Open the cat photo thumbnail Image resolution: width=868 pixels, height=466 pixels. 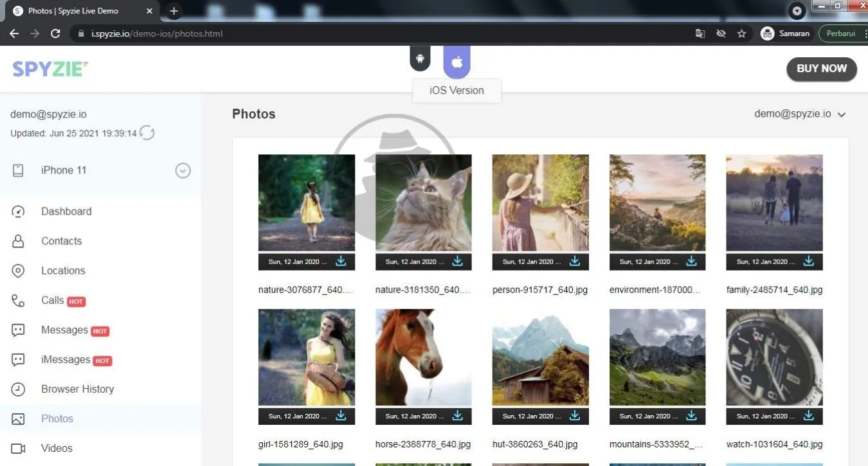424,202
